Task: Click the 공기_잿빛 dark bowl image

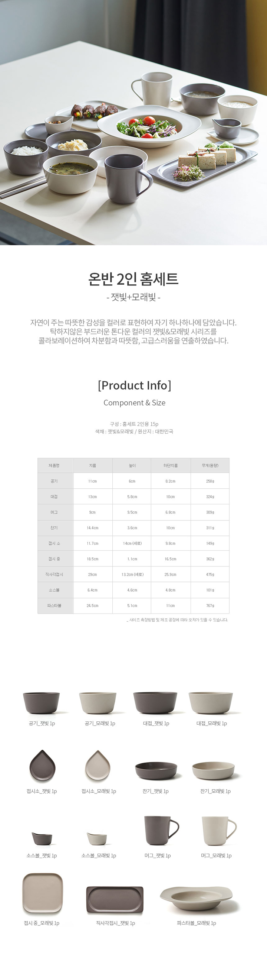Action: [42, 703]
